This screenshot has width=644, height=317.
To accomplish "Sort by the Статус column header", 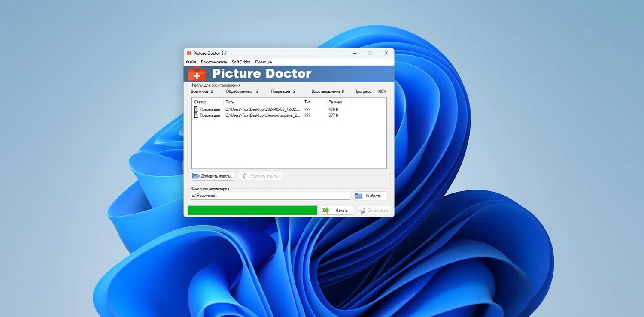I will (208, 102).
